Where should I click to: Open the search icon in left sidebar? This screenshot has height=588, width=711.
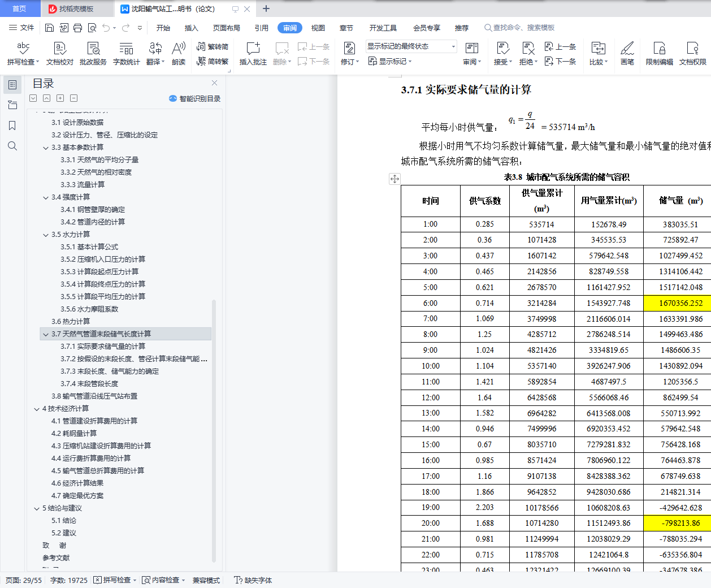point(12,146)
